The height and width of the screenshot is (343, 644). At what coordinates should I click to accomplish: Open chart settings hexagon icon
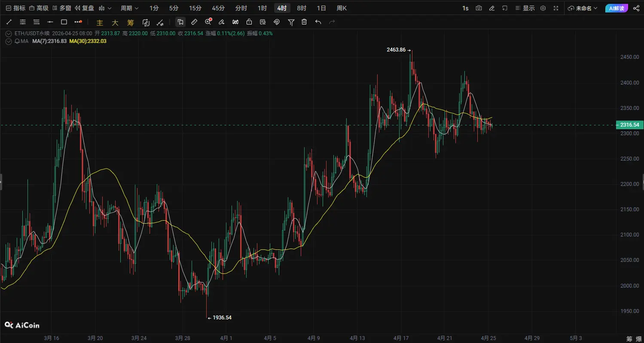tap(543, 8)
